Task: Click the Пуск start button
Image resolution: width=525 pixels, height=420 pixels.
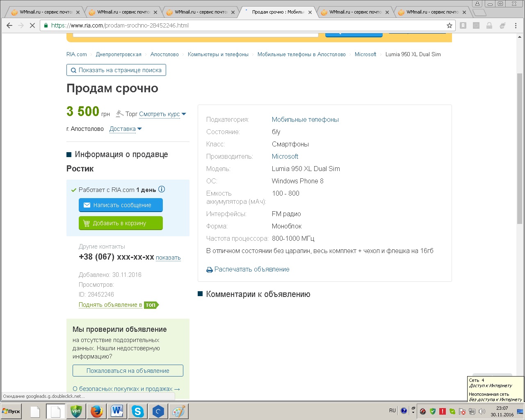Action: [x=11, y=411]
